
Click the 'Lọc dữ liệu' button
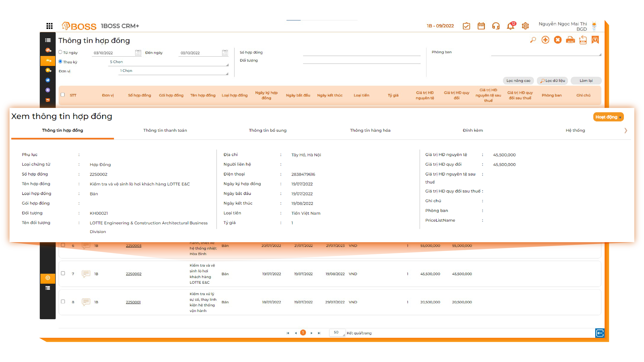point(553,81)
